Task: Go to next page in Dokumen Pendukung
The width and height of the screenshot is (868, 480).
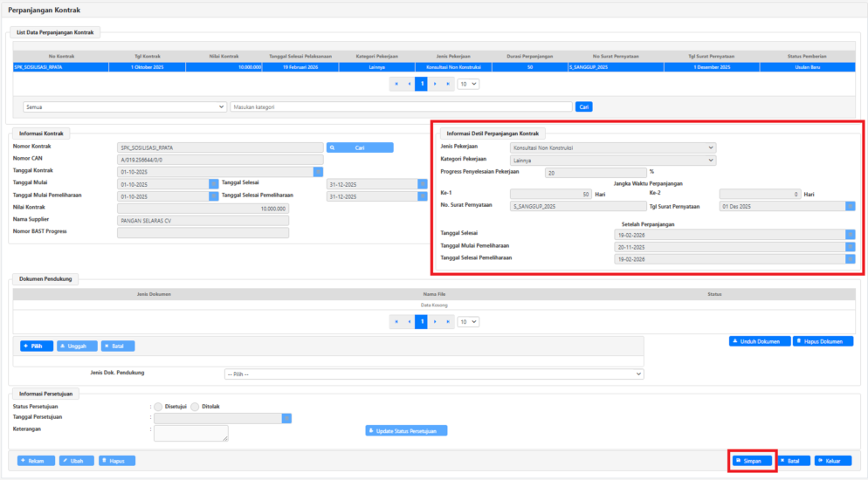Action: pos(435,322)
